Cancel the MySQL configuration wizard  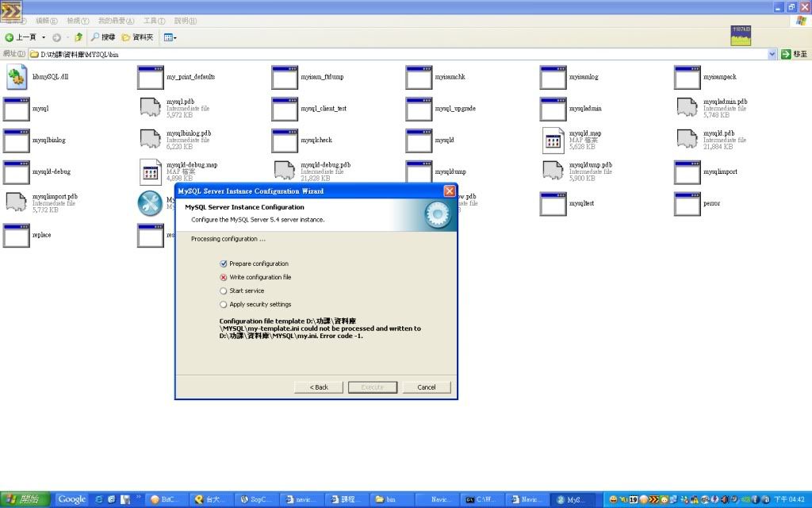pos(427,387)
